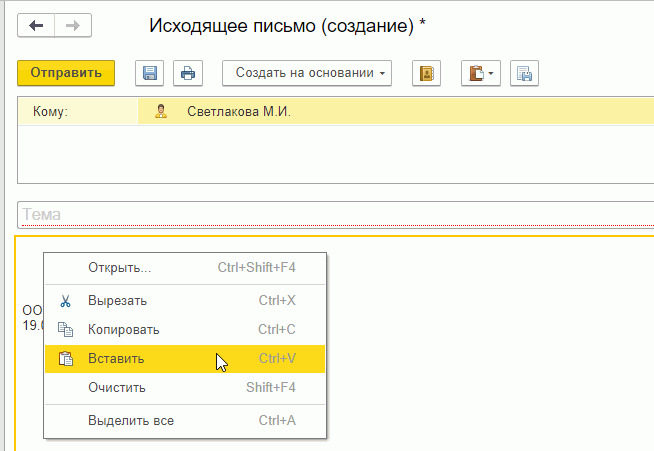Choose Очистить in context menu

point(185,388)
